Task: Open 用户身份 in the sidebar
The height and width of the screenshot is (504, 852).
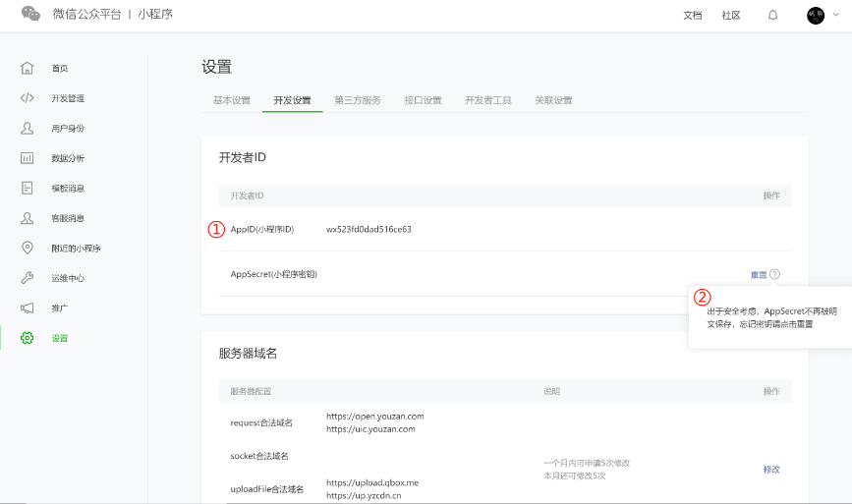Action: (x=68, y=128)
